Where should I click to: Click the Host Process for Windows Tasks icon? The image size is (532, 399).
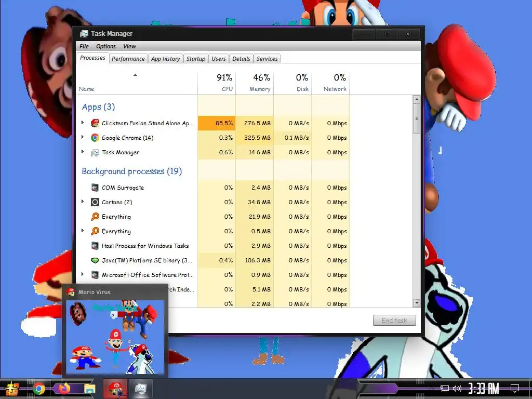(95, 246)
